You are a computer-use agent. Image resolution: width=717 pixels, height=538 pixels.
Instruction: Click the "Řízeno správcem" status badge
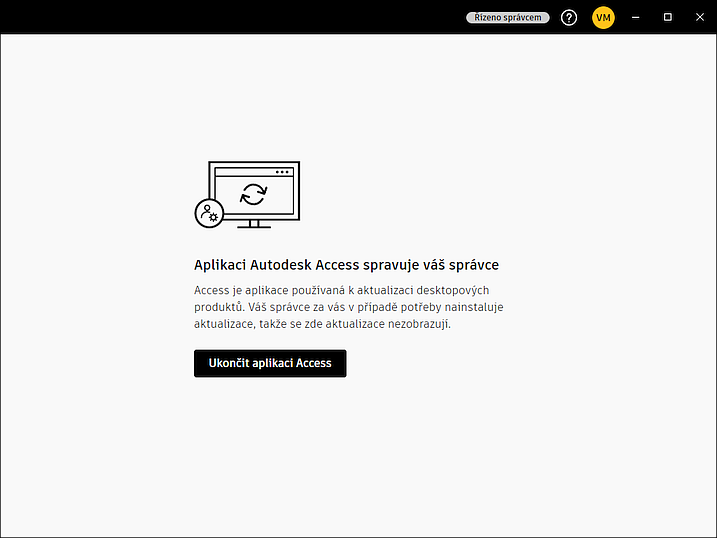[x=507, y=17]
